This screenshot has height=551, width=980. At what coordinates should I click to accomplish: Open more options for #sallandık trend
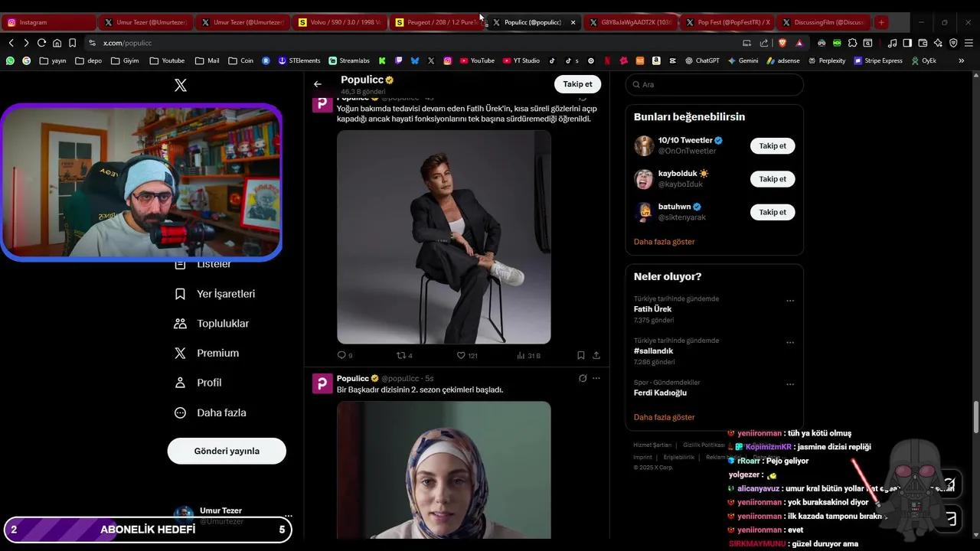pyautogui.click(x=790, y=343)
